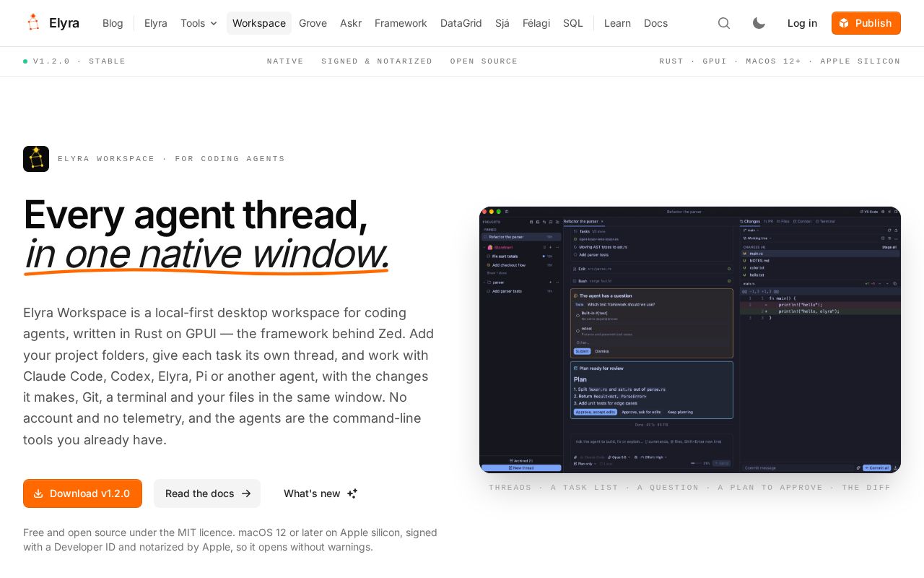Download v1.2.0 using the orange button

point(82,493)
